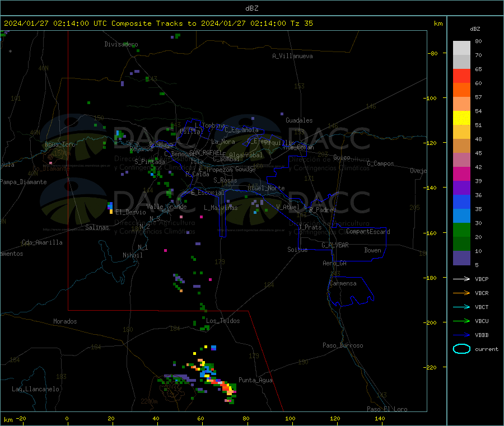Select the green VBCU arrow symbol
The image size is (504, 426).
click(461, 321)
